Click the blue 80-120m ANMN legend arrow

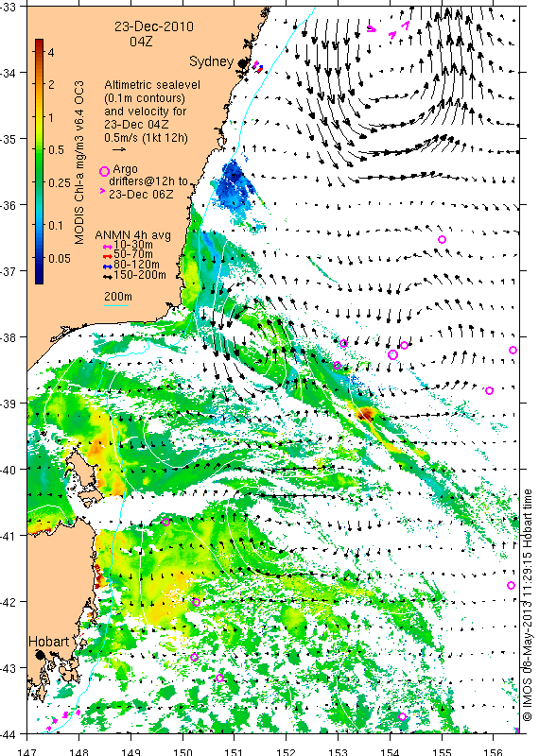coord(108,266)
